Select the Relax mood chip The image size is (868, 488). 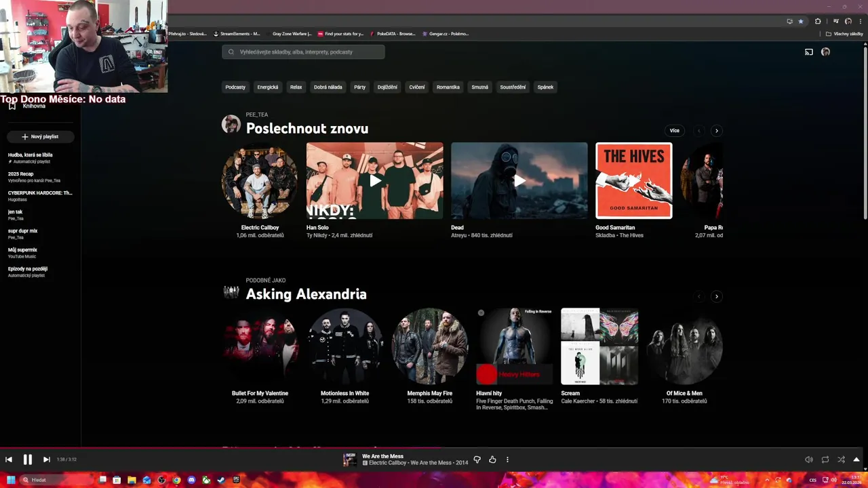[296, 87]
